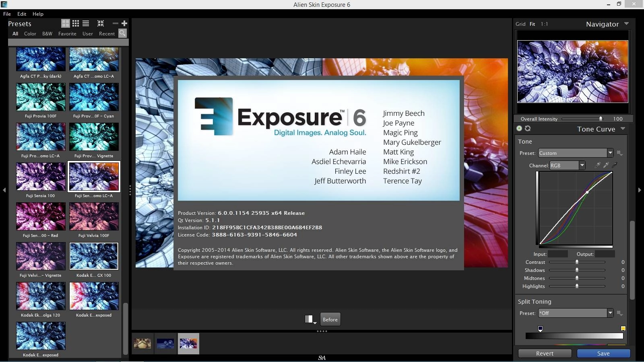Select the gray point eyedropper

click(x=606, y=165)
